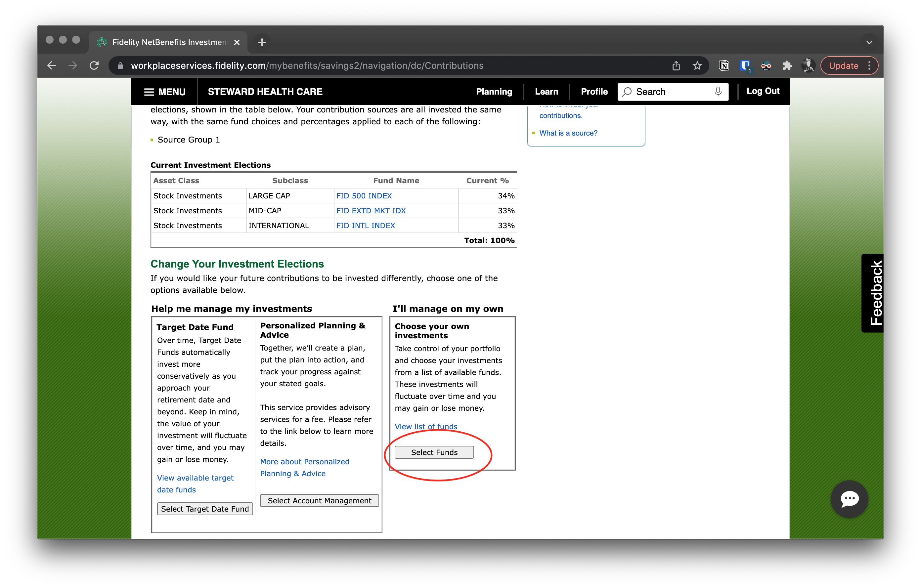Image resolution: width=921 pixels, height=588 pixels.
Task: Open a new browser tab
Action: (262, 42)
